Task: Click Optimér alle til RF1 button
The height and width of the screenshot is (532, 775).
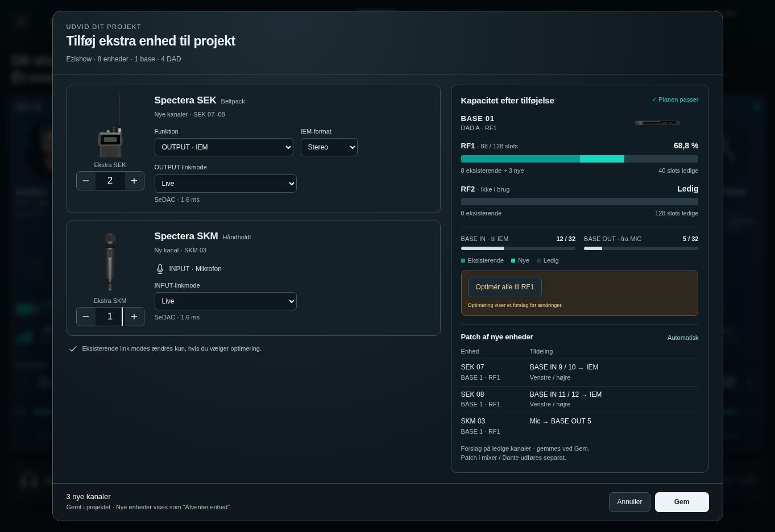Action: click(x=505, y=287)
